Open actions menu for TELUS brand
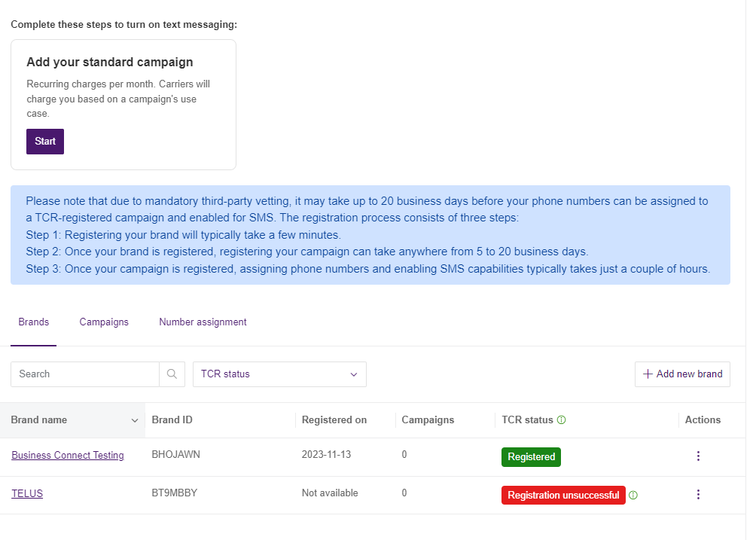The width and height of the screenshot is (756, 540). coord(698,495)
